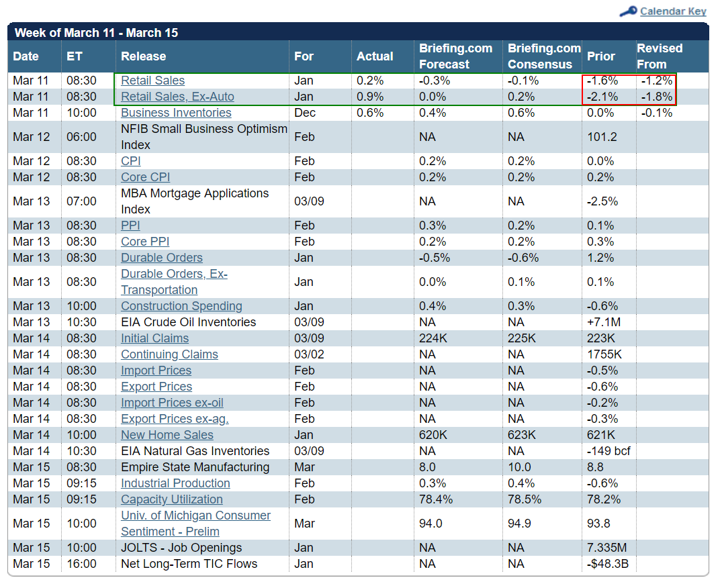720x588 pixels.
Task: Click the Retail Sales, Ex-Auto link
Action: [177, 97]
